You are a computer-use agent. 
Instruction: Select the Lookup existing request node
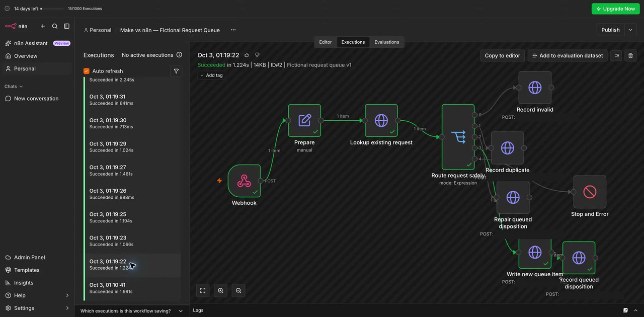[381, 120]
